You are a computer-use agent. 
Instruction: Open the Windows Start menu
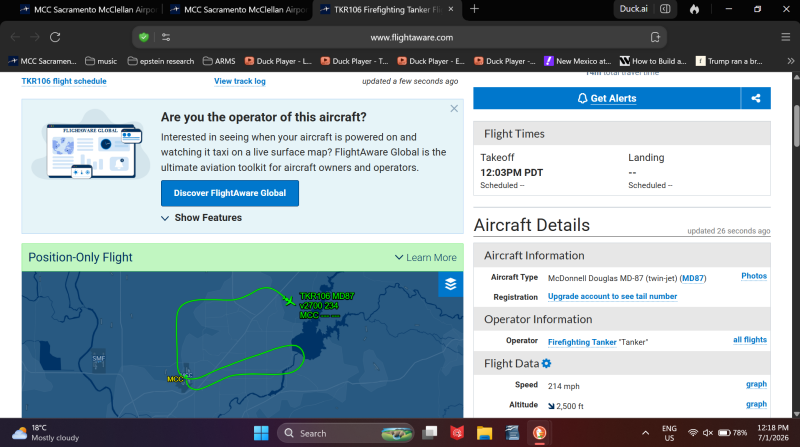coord(261,433)
